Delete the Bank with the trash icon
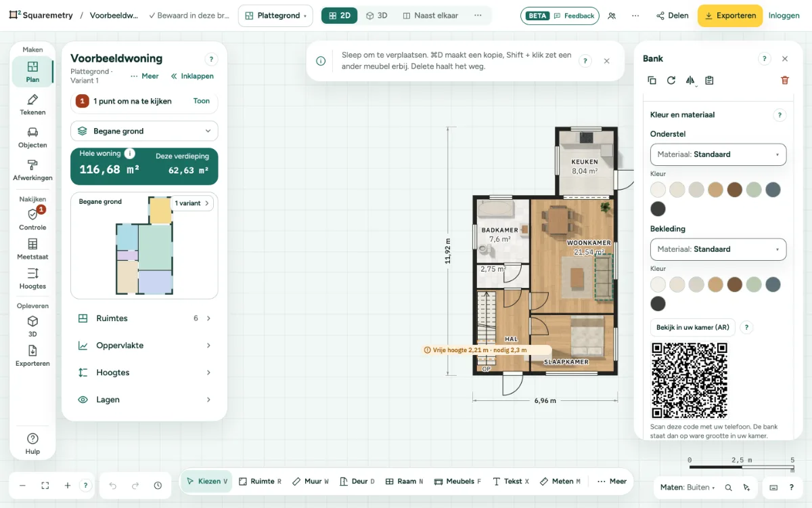 [x=785, y=80]
